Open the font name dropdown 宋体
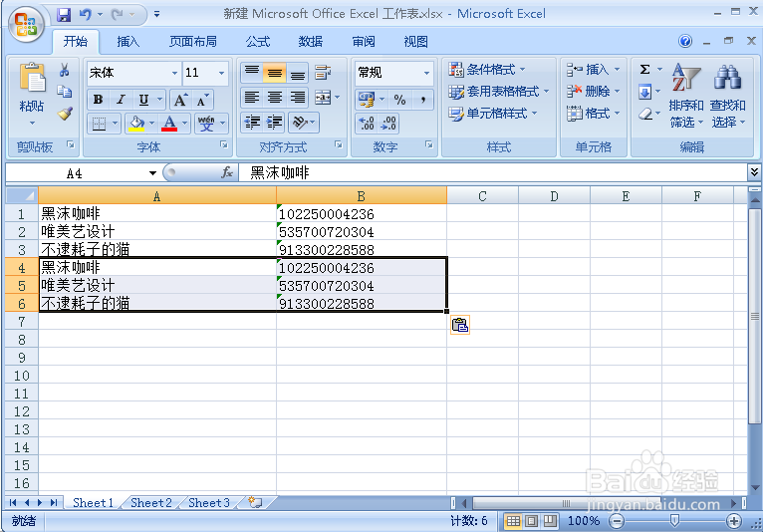763x532 pixels. tap(174, 73)
